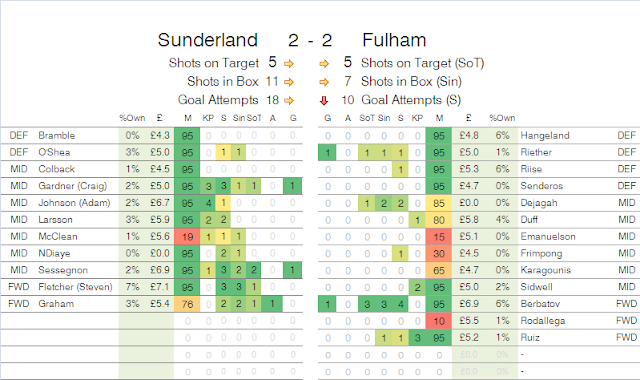Image resolution: width=640 pixels, height=380 pixels.
Task: Click the Fulham KP column header
Action: click(x=417, y=118)
